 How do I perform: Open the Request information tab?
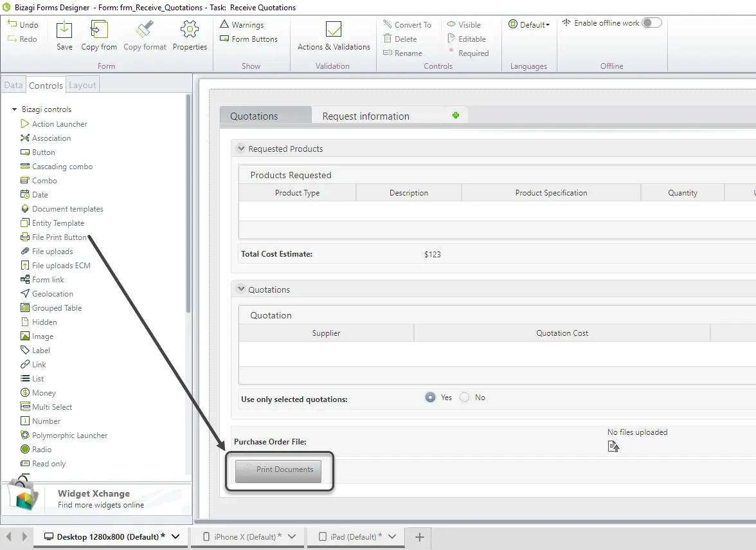pos(365,116)
